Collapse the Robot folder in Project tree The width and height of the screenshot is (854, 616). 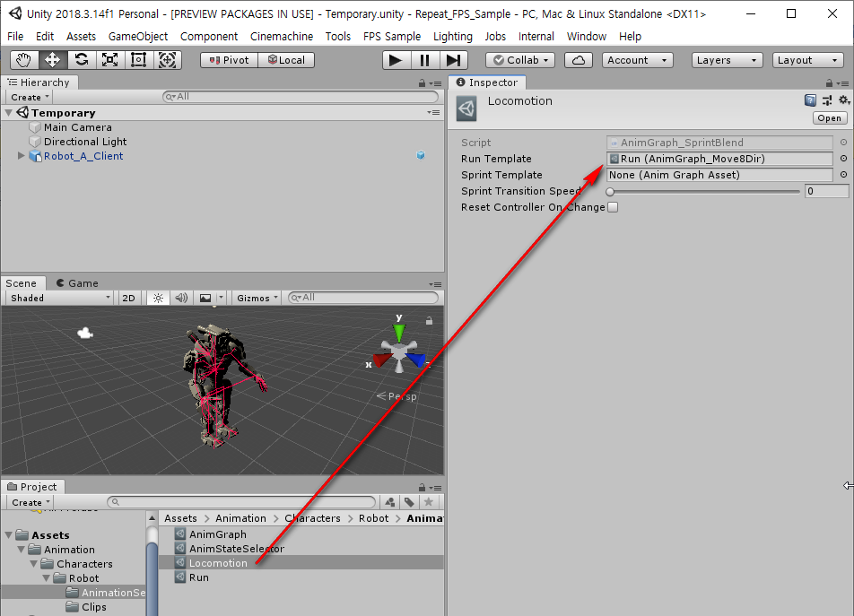47,578
